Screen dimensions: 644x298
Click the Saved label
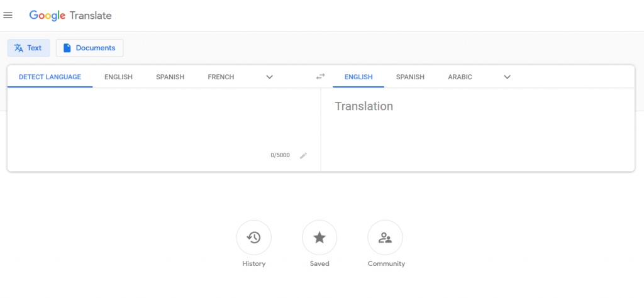319,264
